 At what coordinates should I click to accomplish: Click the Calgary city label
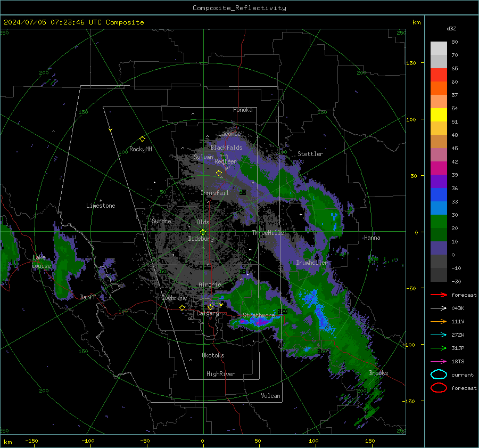click(208, 313)
